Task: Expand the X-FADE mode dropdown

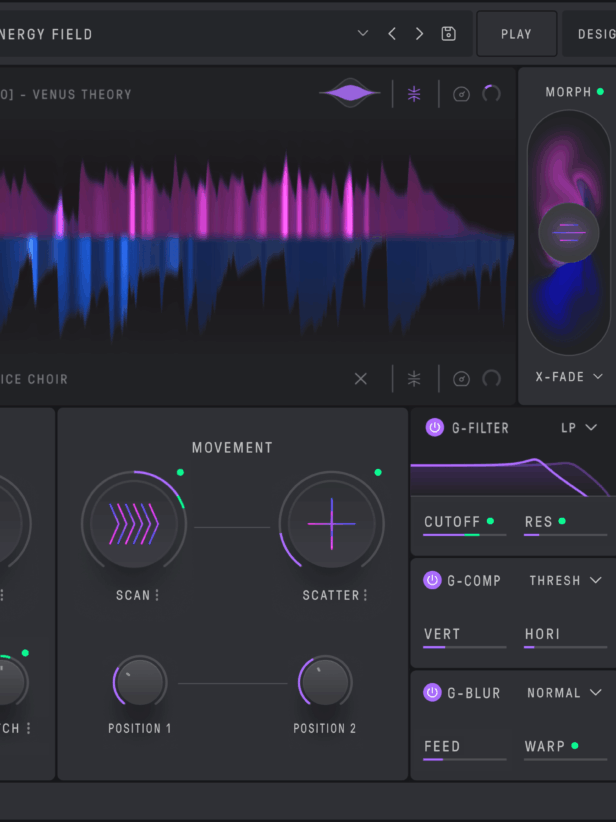Action: click(569, 377)
